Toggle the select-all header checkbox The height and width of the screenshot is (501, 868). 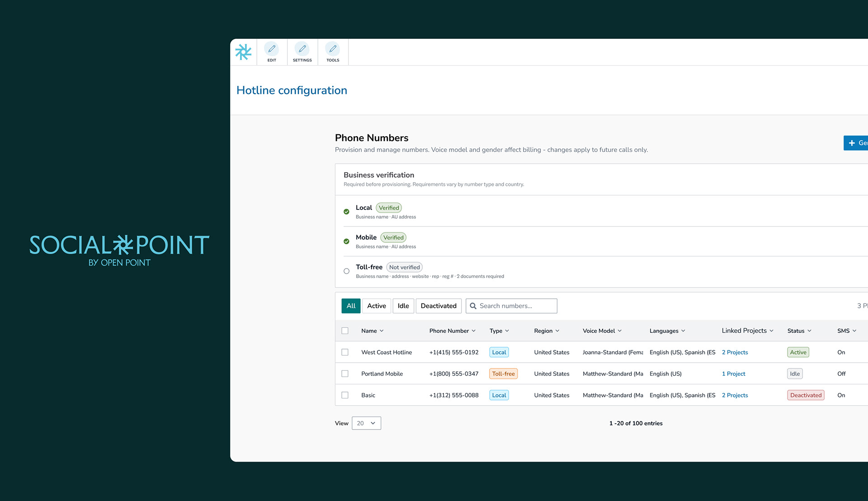point(345,331)
